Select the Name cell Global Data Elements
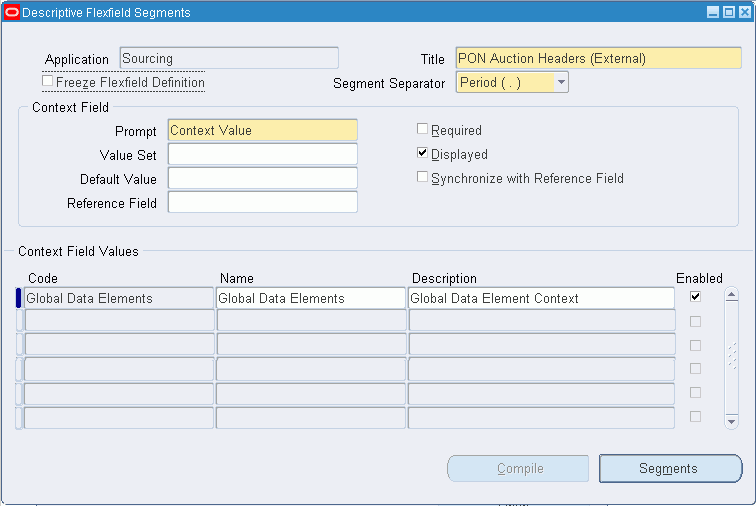Viewport: 756px width, 506px height. [310, 298]
